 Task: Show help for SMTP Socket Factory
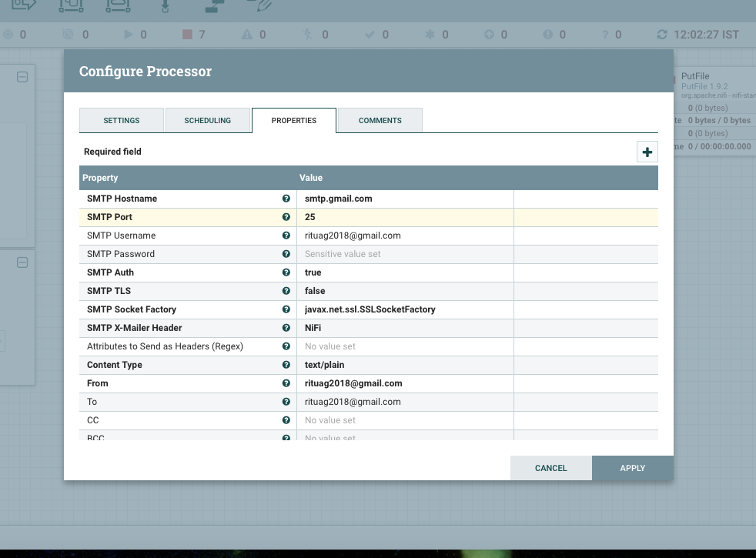coord(286,309)
